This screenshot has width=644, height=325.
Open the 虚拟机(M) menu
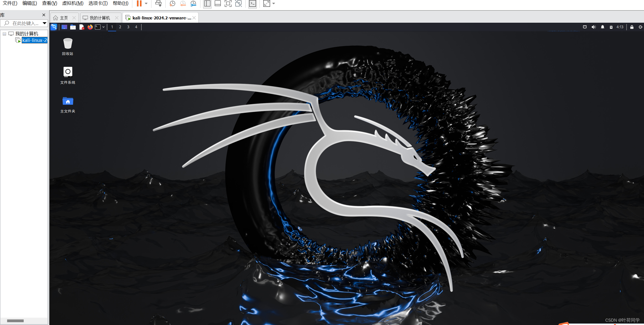tap(73, 3)
